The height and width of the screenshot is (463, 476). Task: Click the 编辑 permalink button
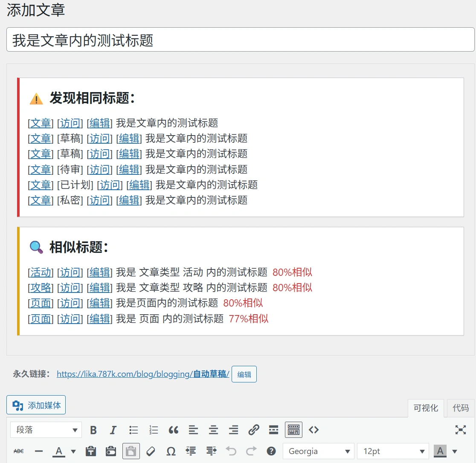tap(244, 374)
